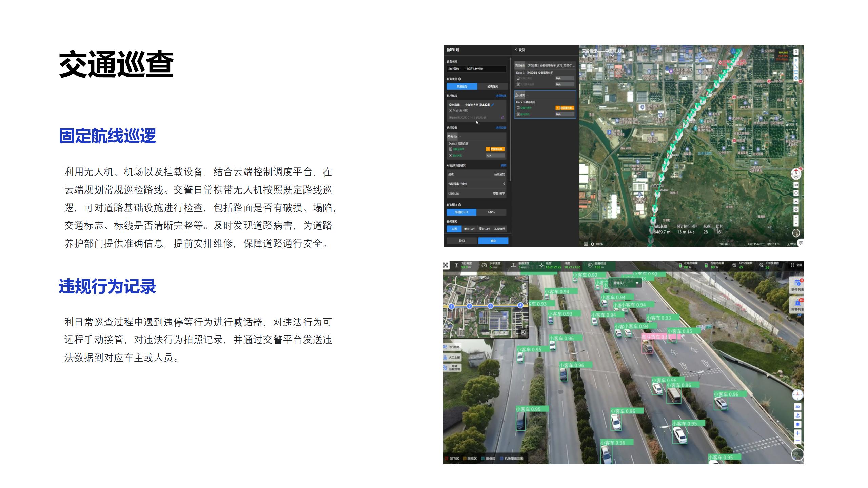
Task: Click the red 禁飞区 legend swatch
Action: (x=447, y=459)
